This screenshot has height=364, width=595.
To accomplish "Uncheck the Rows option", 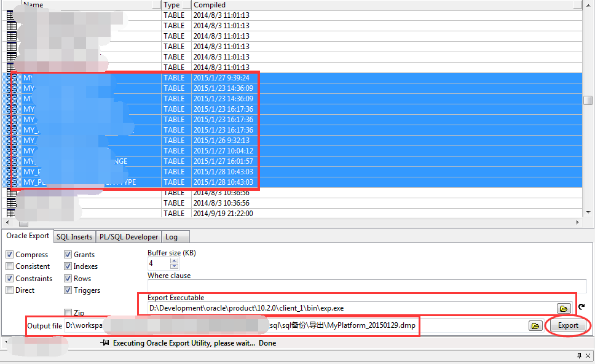I will click(x=68, y=279).
